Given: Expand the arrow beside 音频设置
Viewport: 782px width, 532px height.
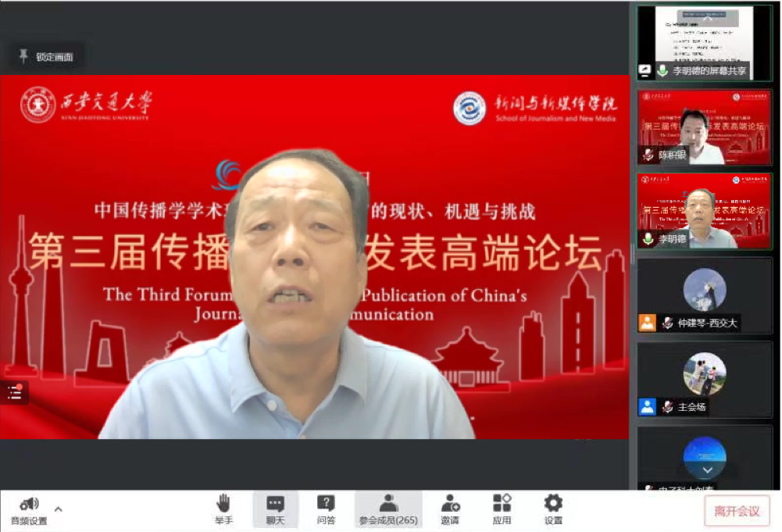Looking at the screenshot, I should pos(59,509).
